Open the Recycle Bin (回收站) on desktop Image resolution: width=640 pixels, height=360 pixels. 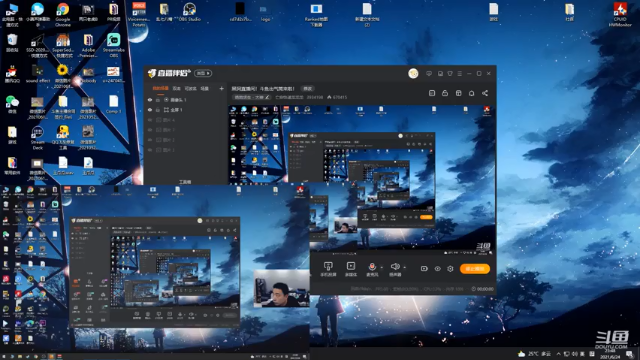12,43
